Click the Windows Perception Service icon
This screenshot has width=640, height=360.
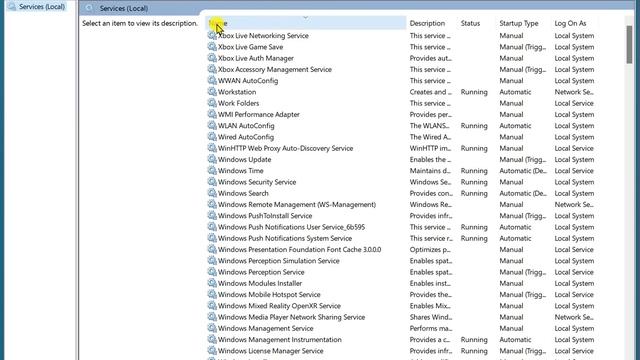(x=212, y=272)
